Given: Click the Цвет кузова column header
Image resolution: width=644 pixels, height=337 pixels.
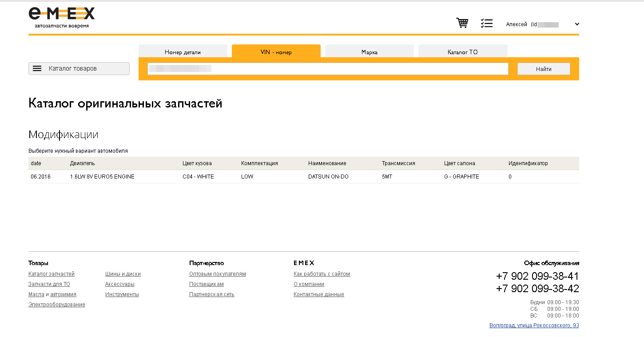Looking at the screenshot, I should coord(197,163).
